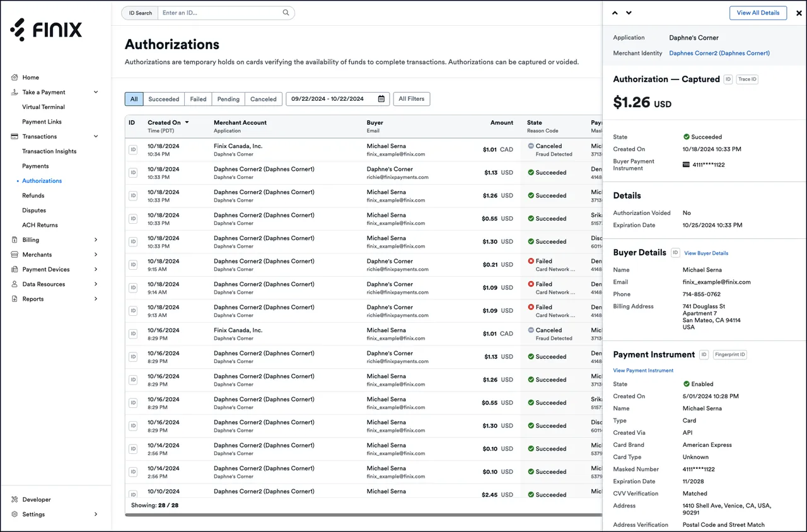Click the View All Details button
The height and width of the screenshot is (532, 807).
click(758, 13)
